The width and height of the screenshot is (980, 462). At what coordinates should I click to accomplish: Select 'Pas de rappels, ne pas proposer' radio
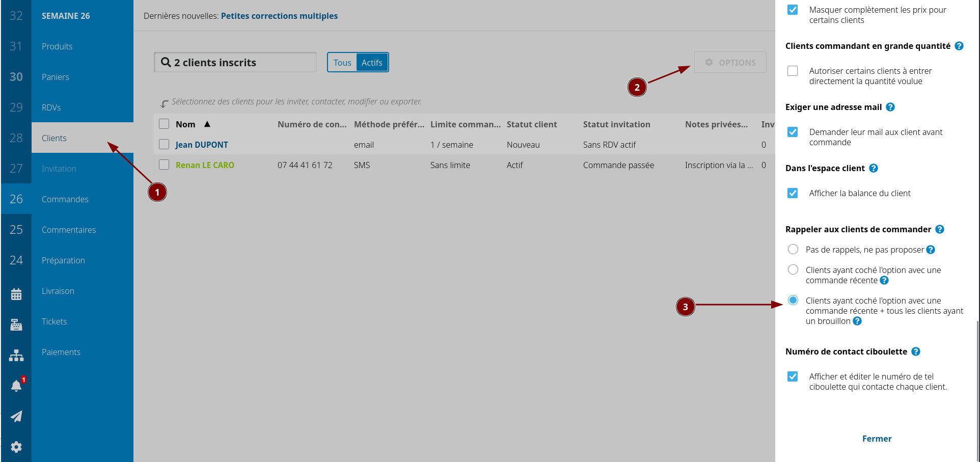tap(793, 249)
